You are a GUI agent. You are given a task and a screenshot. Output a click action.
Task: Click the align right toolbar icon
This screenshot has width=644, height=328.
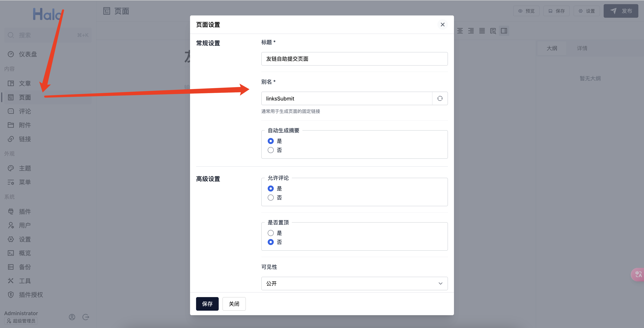pos(471,31)
